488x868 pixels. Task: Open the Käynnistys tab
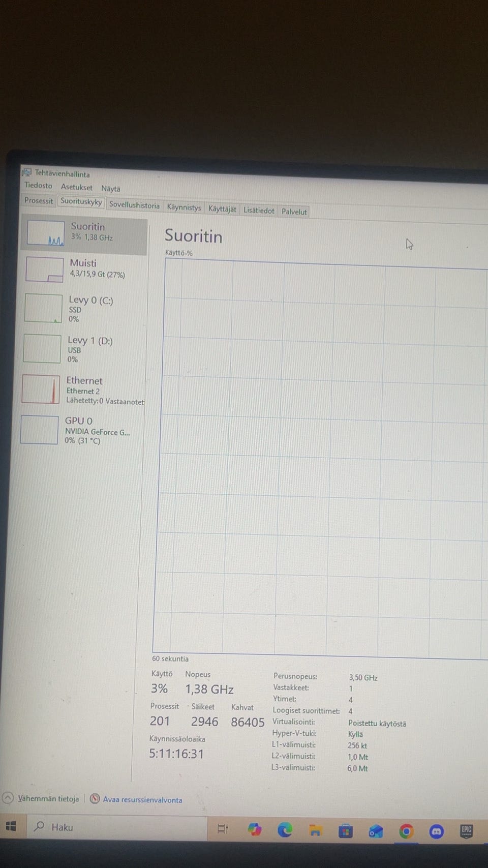pyautogui.click(x=184, y=207)
